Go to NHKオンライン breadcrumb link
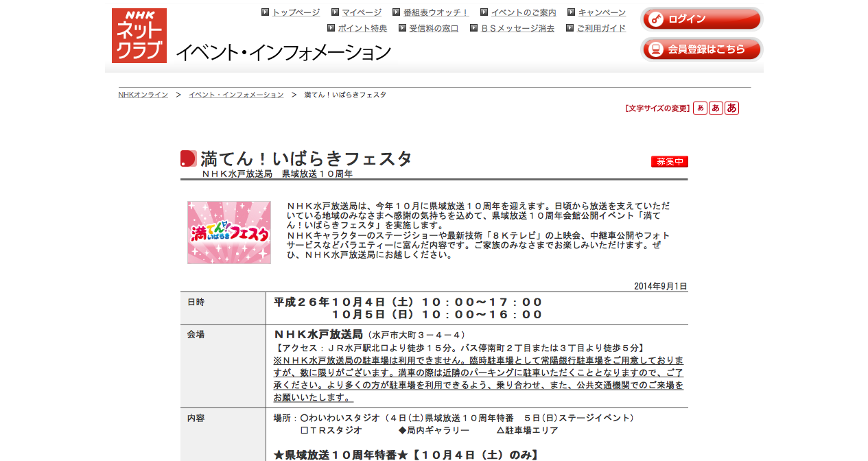 (x=143, y=95)
